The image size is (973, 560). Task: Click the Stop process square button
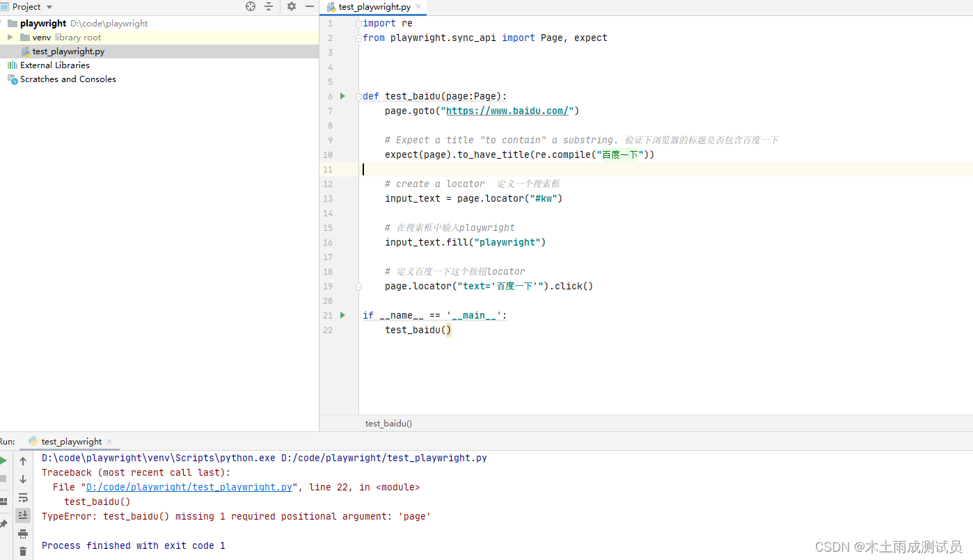(3, 479)
